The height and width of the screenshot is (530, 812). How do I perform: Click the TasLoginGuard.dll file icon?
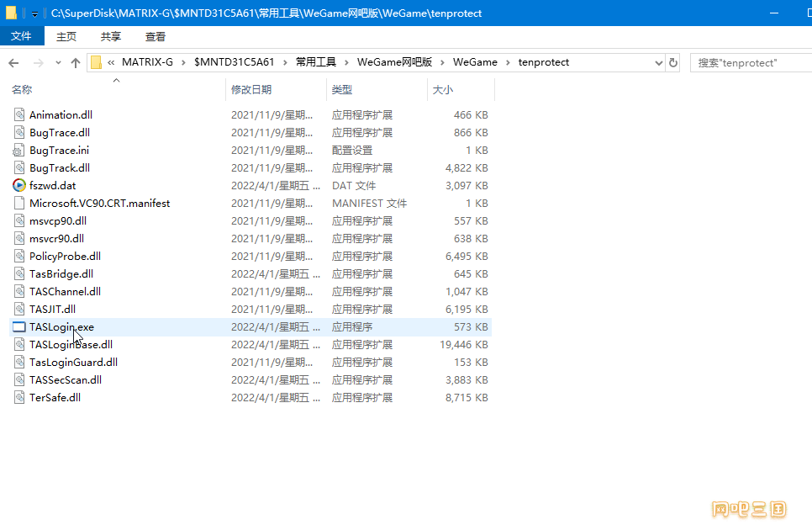pyautogui.click(x=19, y=362)
